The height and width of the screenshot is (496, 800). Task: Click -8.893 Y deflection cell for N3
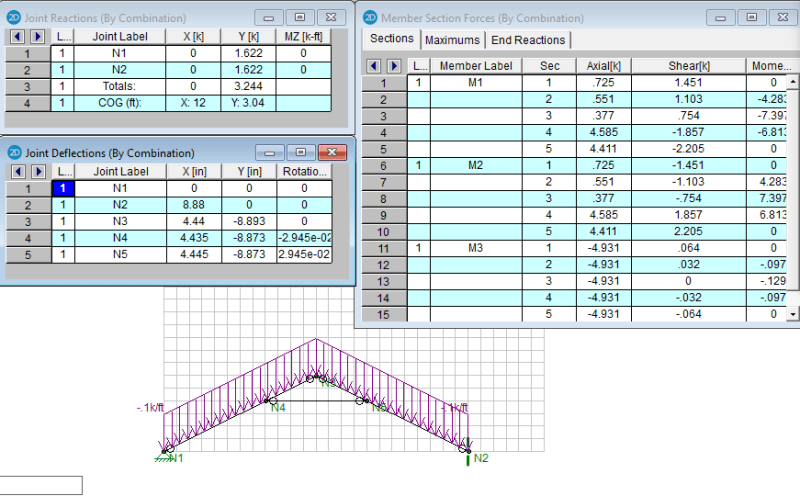(249, 221)
